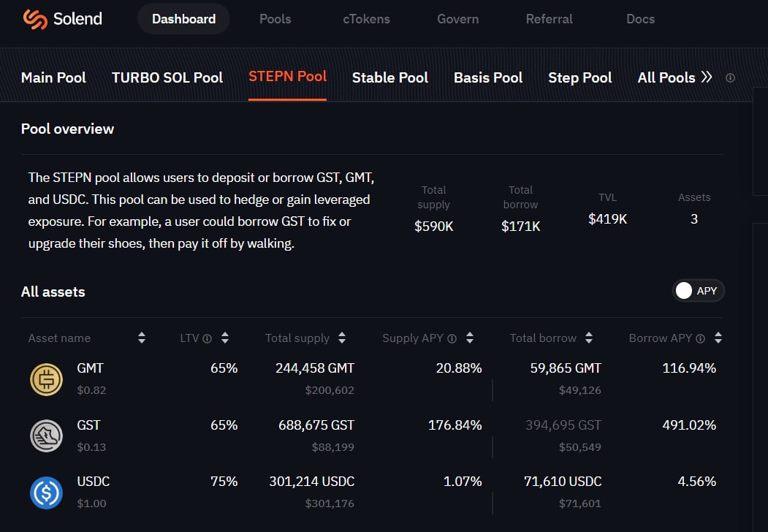Go to the Pools page
This screenshot has height=532, width=768.
[x=275, y=19]
